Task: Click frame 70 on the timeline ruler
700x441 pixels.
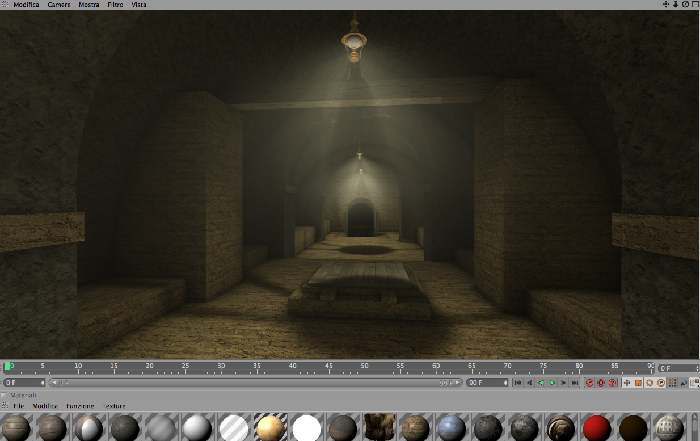Action: 508,367
